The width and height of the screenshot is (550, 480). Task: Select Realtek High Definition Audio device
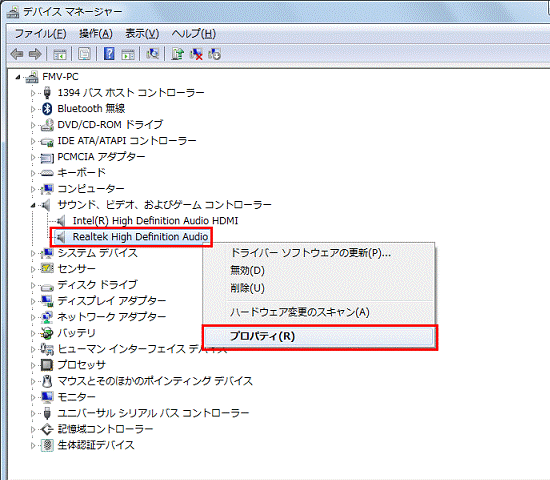[140, 237]
